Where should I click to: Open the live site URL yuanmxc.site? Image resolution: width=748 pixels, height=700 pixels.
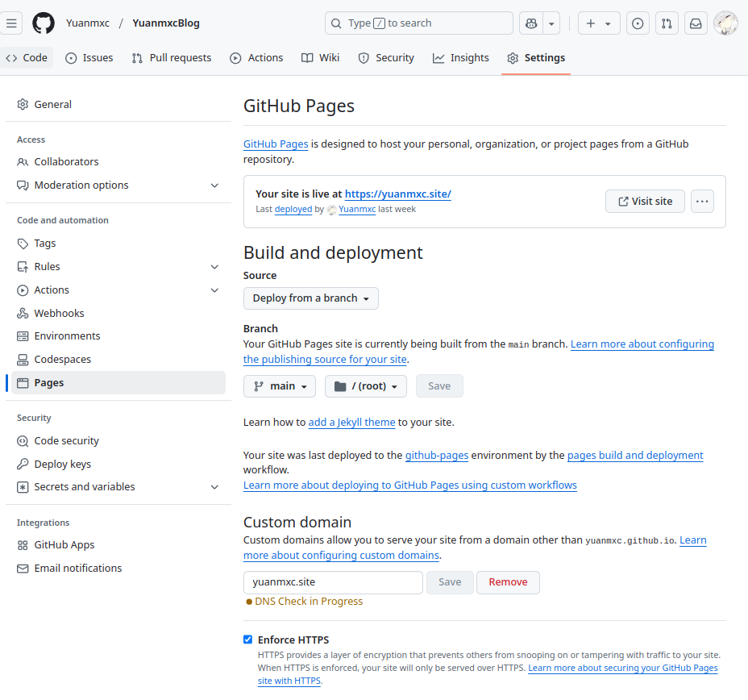[x=398, y=194]
